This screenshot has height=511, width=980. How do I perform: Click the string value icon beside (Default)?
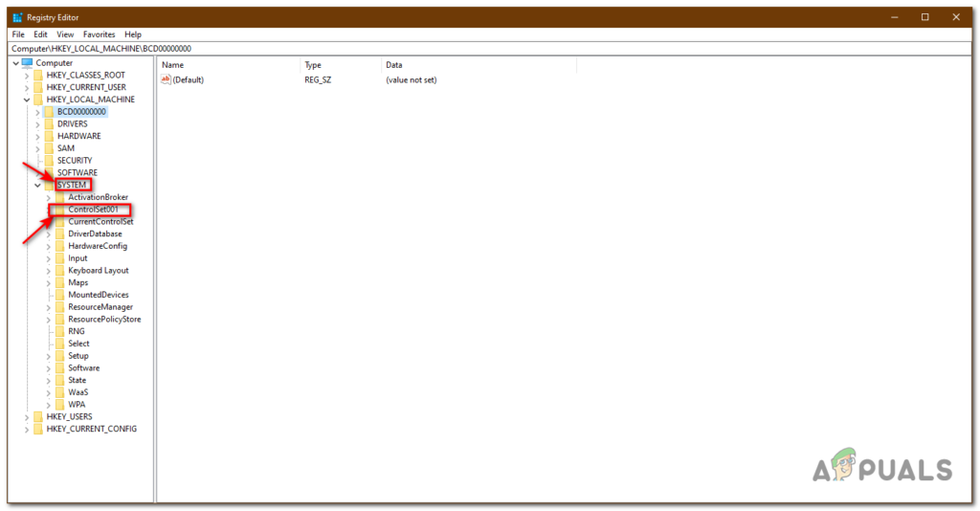(x=166, y=79)
